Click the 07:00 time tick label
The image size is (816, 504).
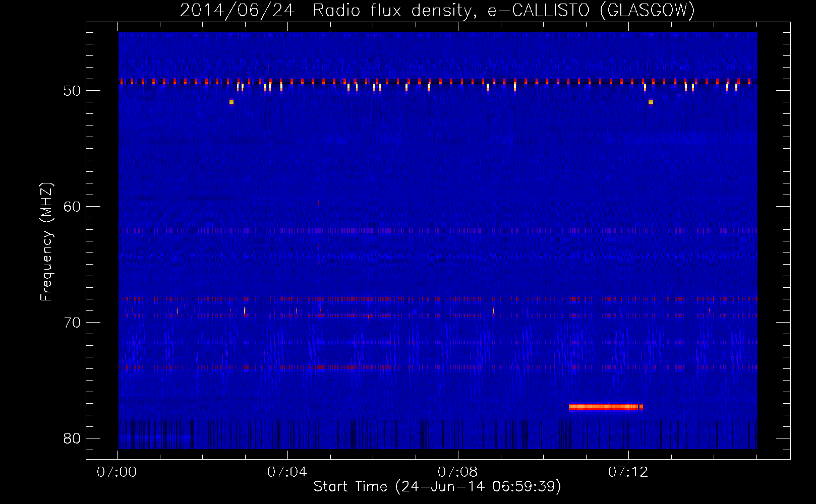[x=117, y=472]
